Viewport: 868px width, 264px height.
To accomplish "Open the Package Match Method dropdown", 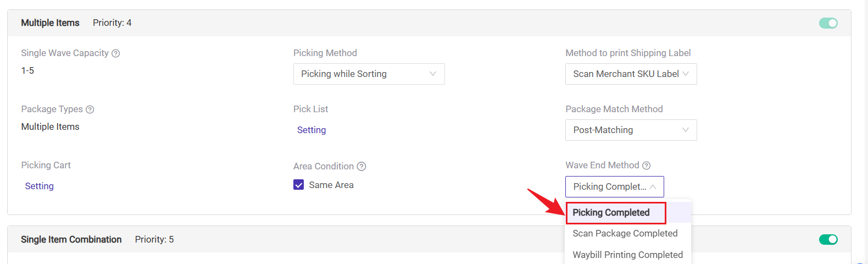I will (631, 130).
